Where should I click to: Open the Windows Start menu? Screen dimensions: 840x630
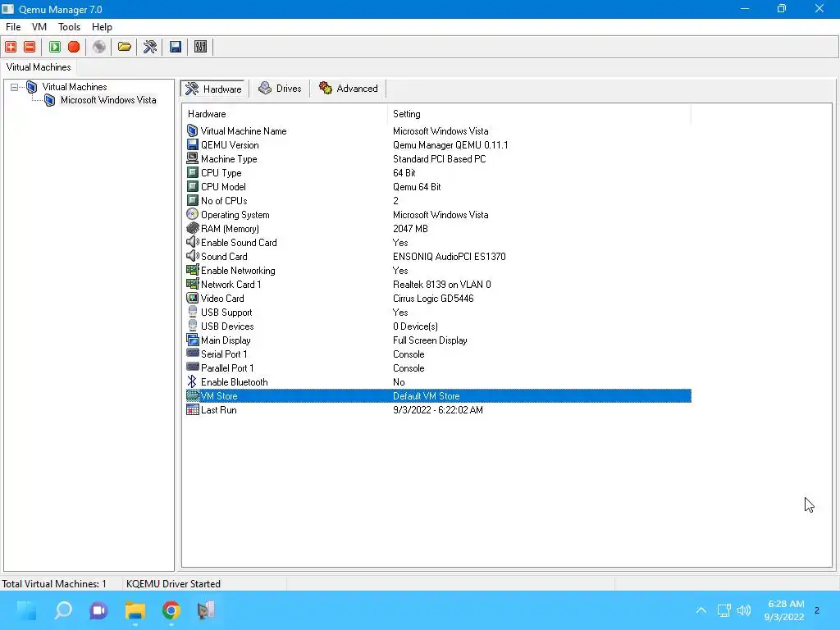[x=27, y=610]
